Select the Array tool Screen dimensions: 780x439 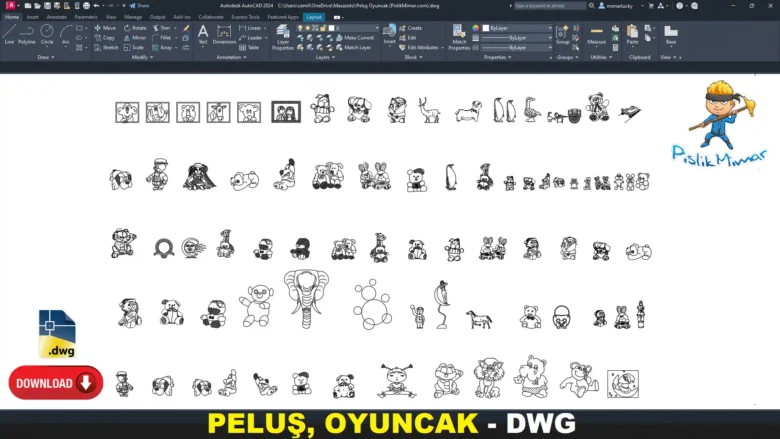point(162,48)
